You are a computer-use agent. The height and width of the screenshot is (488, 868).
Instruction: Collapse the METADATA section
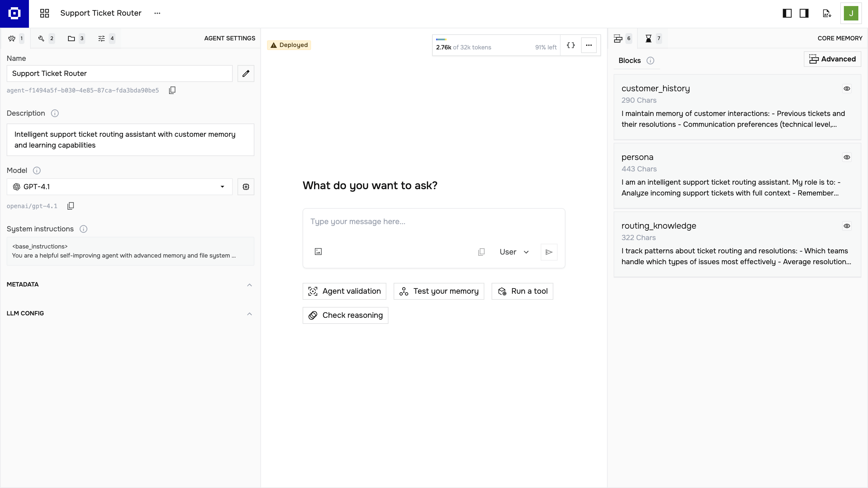click(249, 285)
